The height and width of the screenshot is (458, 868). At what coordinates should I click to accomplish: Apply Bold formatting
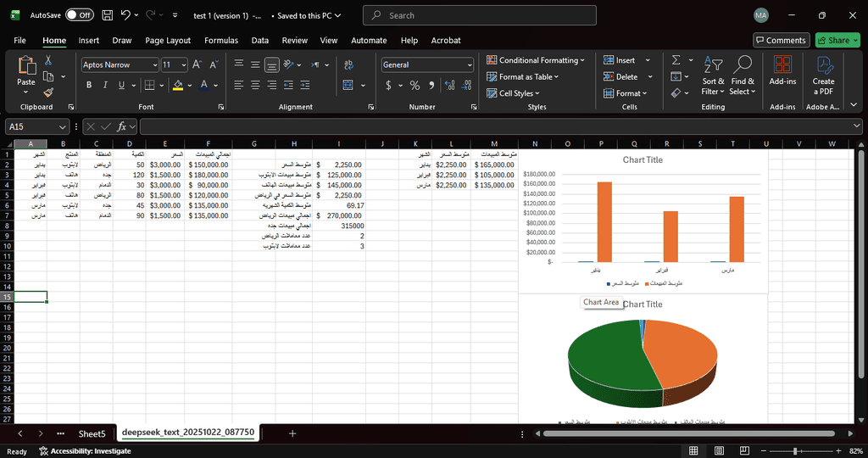88,85
